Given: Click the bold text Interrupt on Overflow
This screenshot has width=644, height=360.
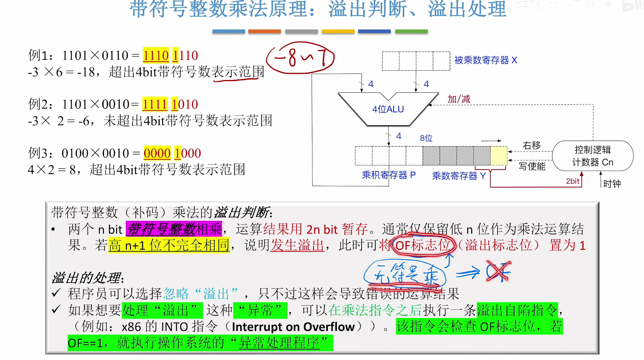Looking at the screenshot, I should [x=293, y=327].
